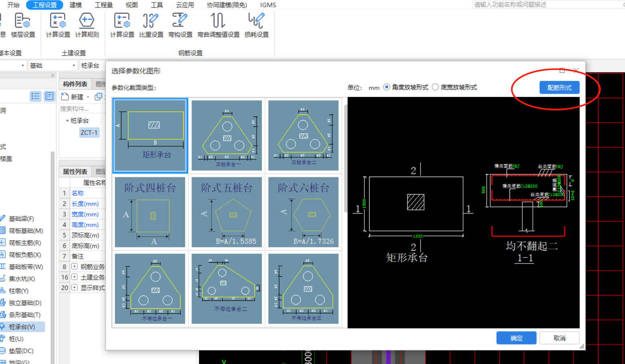Screen dimensions: 625x364
Task: Open 楼层设置 floor settings icon
Action: click(23, 26)
